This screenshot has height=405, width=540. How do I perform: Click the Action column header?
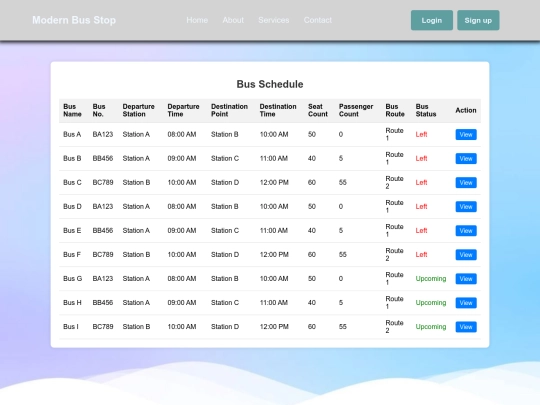pyautogui.click(x=466, y=110)
